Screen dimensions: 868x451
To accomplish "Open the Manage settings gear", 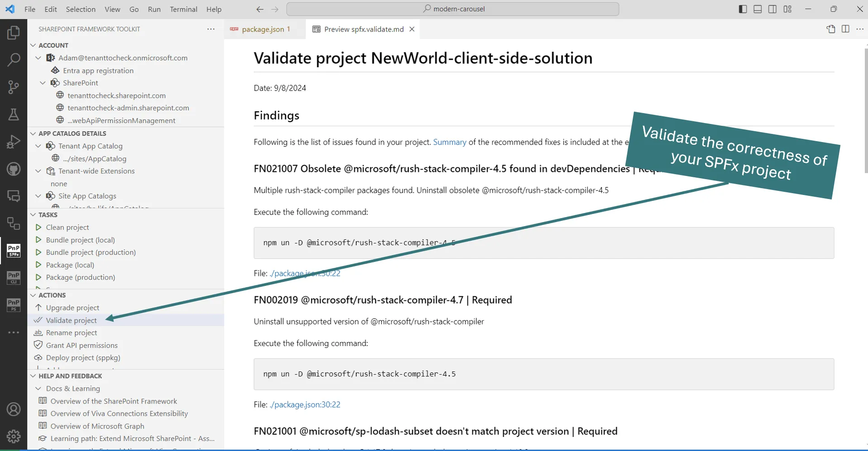I will click(x=13, y=436).
